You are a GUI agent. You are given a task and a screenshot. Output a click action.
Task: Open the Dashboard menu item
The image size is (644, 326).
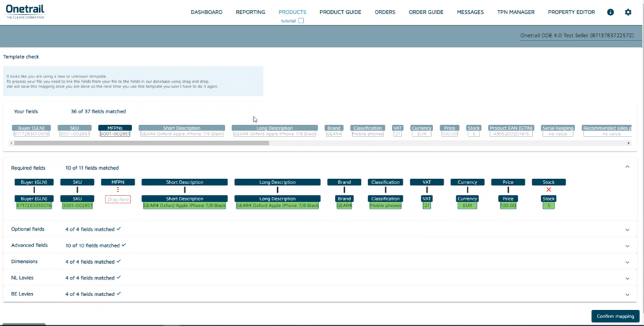[206, 13]
